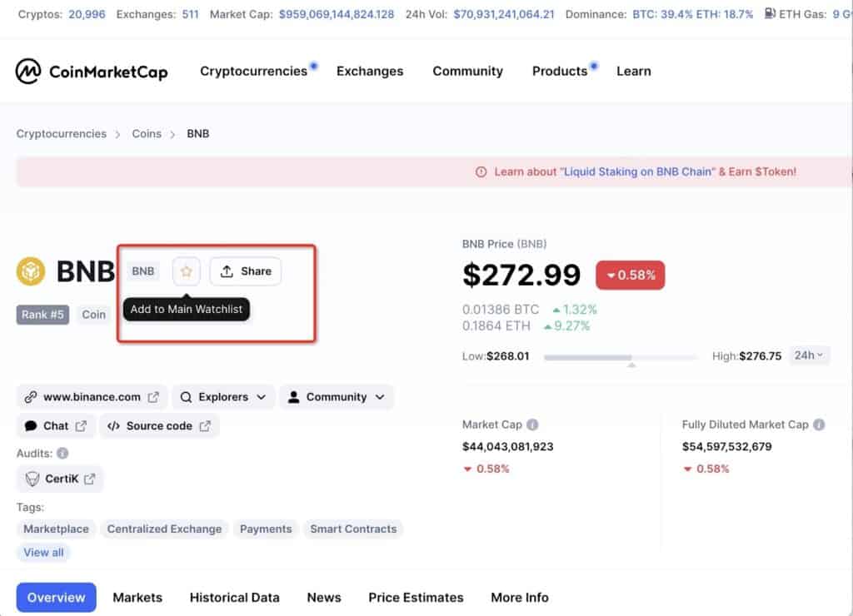853x616 pixels.
Task: Click the Low $268.01 value
Action: pyautogui.click(x=507, y=356)
